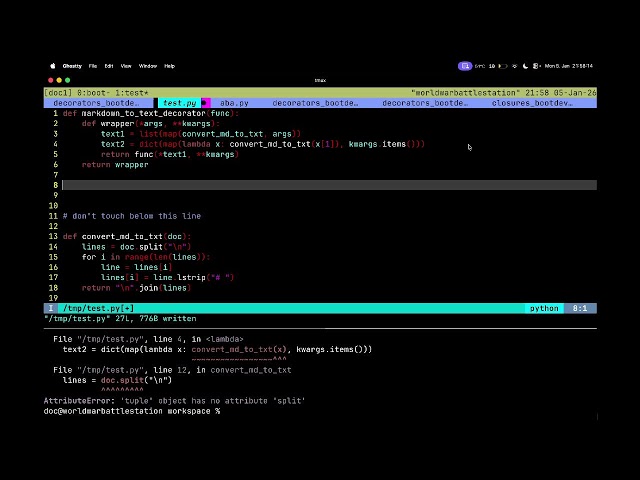This screenshot has height=480, width=640.
Task: Click the highlighted empty line 8
Action: click(329, 185)
